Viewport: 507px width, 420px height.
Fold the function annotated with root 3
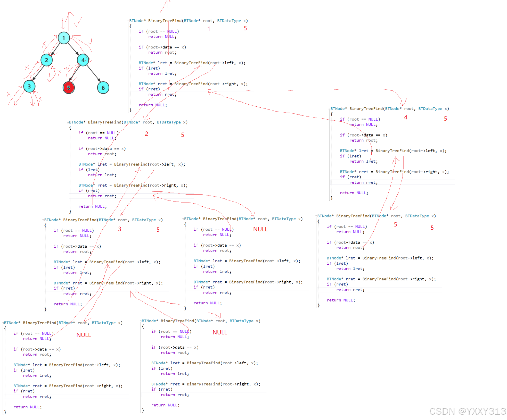coord(43,220)
